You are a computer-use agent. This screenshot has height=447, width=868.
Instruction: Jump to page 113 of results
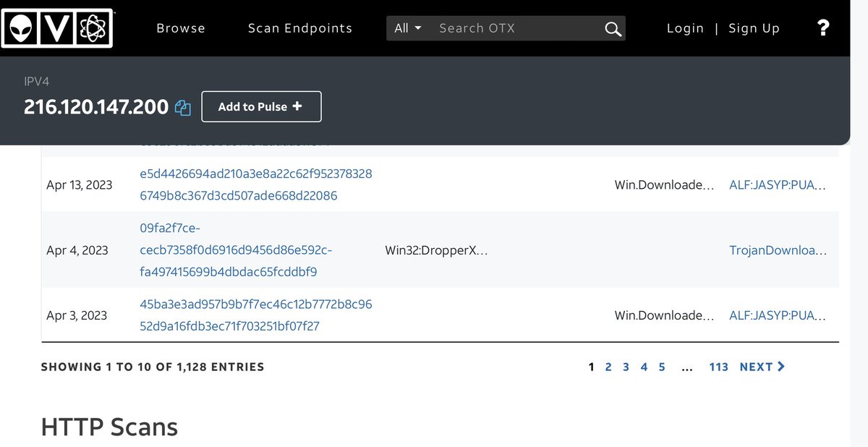coord(718,367)
